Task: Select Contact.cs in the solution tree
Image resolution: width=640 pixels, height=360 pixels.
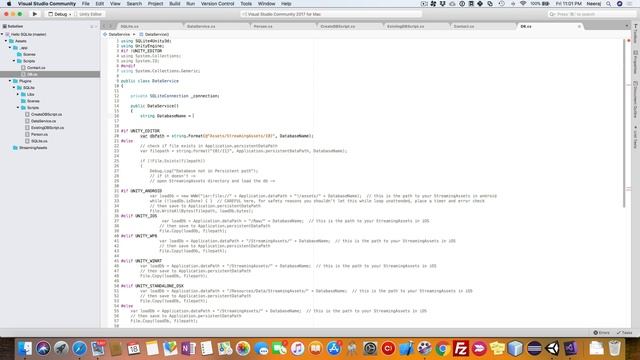Action: click(36, 68)
